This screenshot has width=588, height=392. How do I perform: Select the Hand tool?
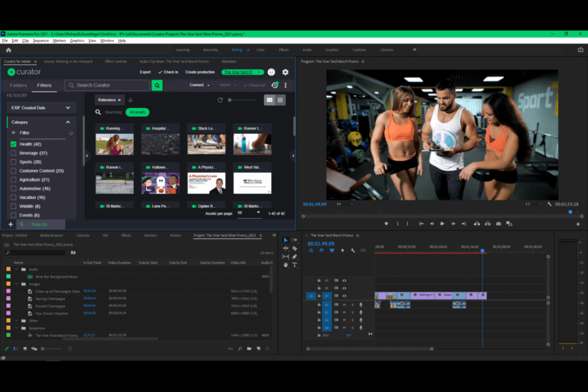(286, 265)
